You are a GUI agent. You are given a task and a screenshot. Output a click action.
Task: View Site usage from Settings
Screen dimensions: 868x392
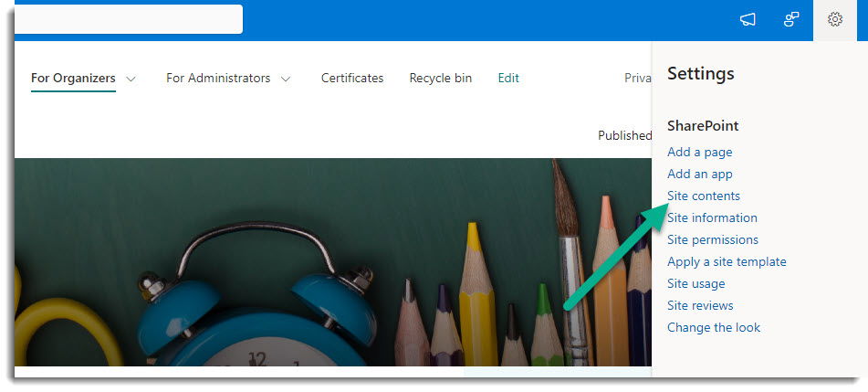pos(695,283)
